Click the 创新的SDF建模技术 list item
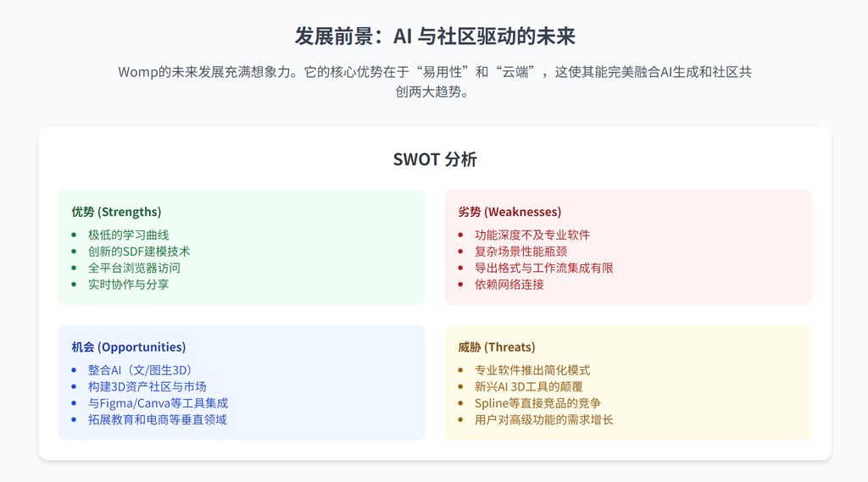 coord(139,252)
